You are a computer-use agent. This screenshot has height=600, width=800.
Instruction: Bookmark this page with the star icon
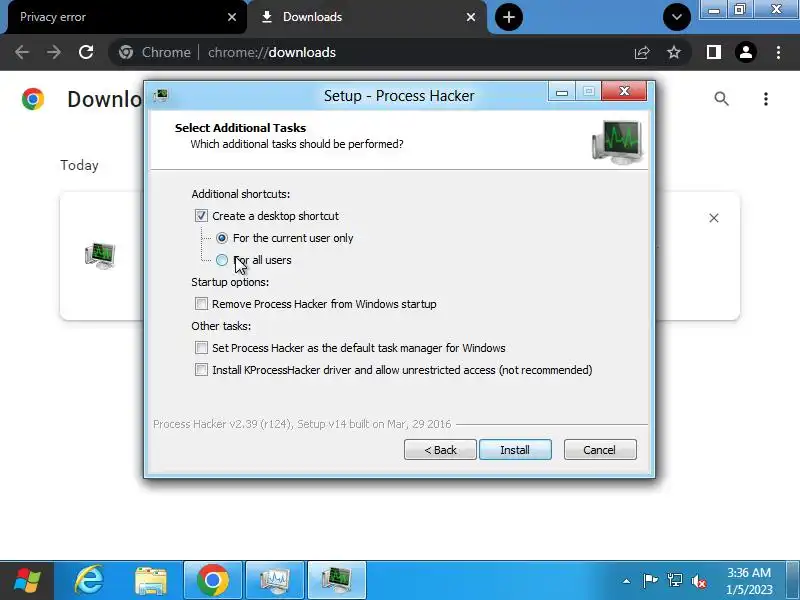(x=674, y=52)
